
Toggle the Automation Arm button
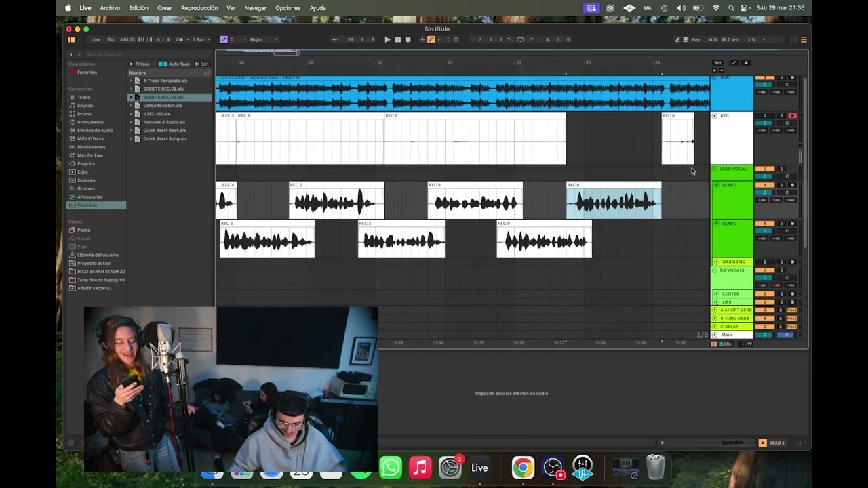431,39
